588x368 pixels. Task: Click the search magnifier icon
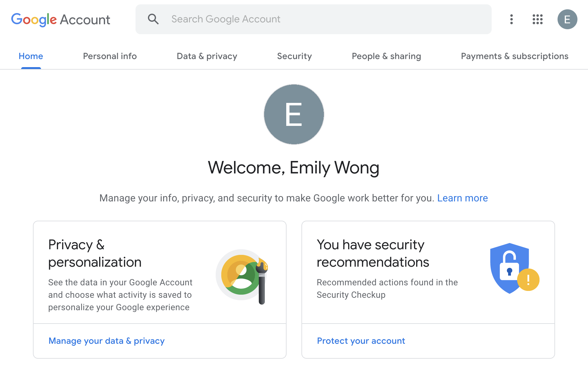coord(153,19)
